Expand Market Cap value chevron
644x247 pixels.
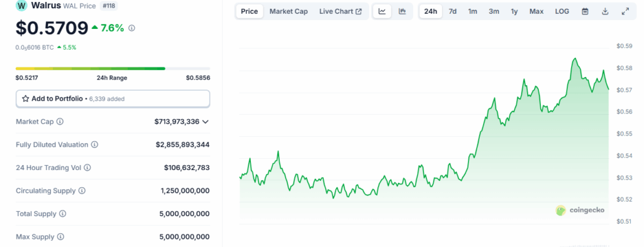tap(206, 122)
